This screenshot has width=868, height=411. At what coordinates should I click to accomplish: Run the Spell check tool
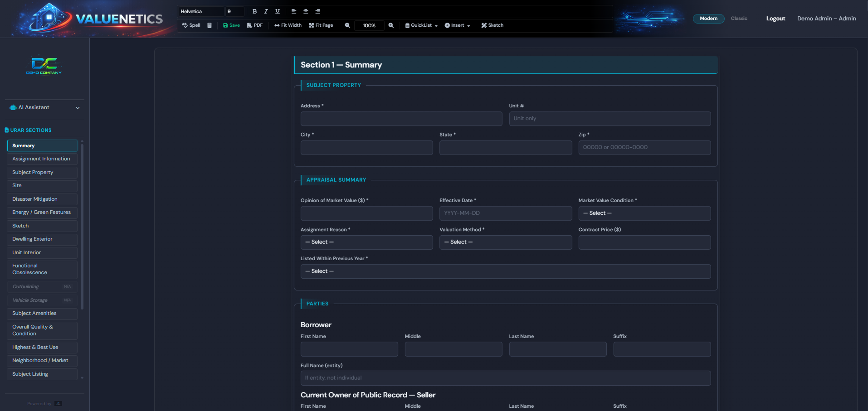click(190, 25)
